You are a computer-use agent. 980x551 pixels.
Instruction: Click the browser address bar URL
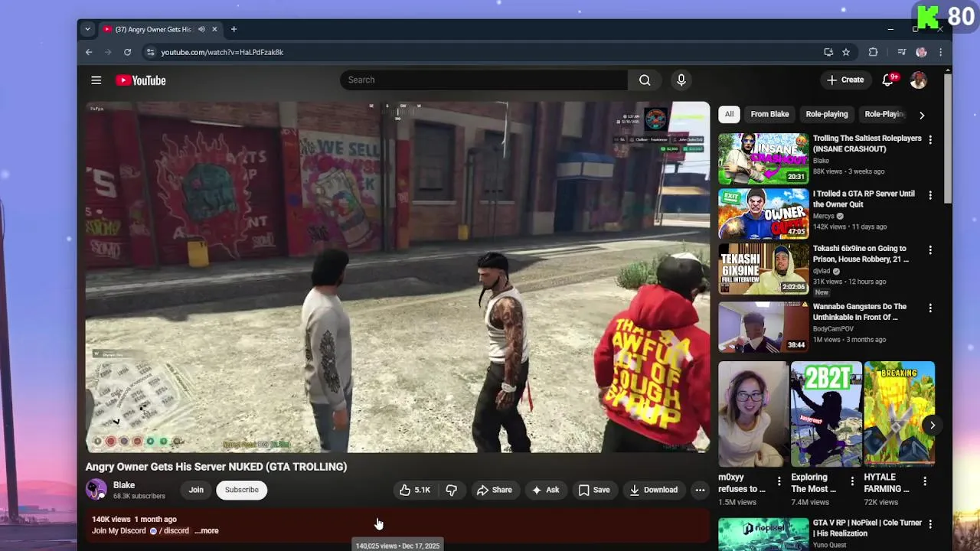point(222,52)
